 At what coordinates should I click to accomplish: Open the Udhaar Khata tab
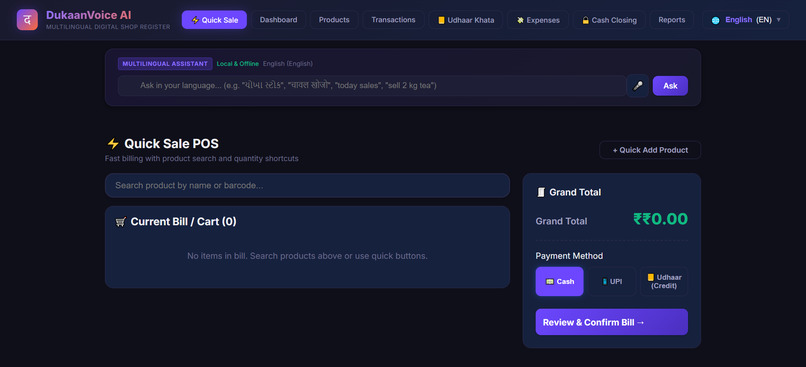click(x=466, y=20)
